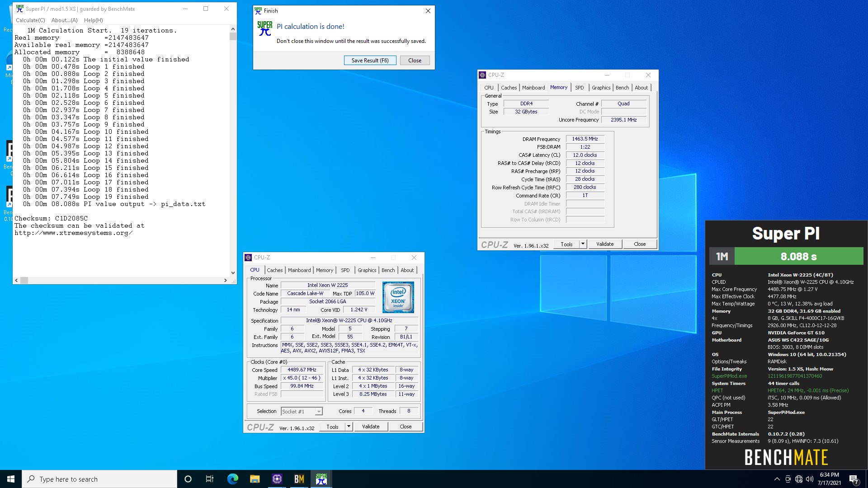Click SuperPiMod.exe green entry in BenchMate
The width and height of the screenshot is (868, 488).
[729, 376]
